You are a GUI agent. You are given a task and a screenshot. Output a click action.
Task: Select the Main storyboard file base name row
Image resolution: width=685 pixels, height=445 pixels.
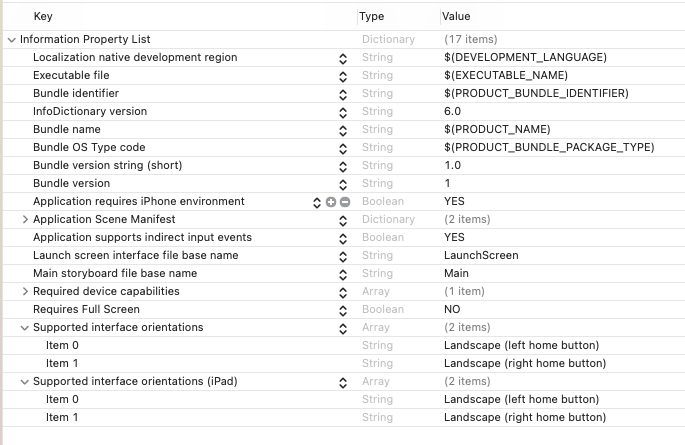115,274
